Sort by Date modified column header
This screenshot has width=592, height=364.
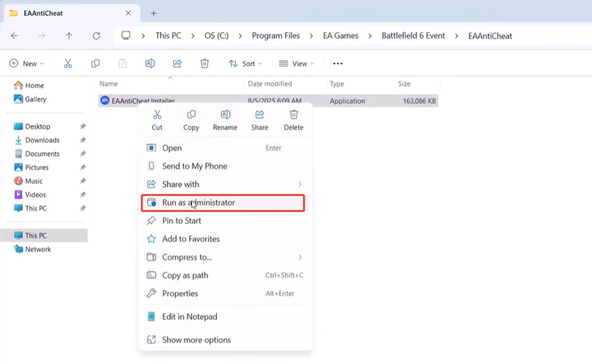coord(270,84)
